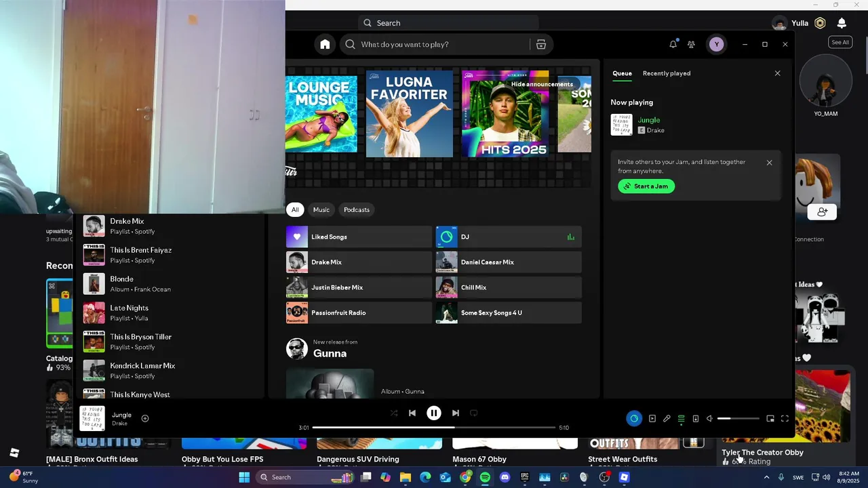Image resolution: width=868 pixels, height=488 pixels.
Task: Go to Spotify Home via house icon
Action: point(325,44)
